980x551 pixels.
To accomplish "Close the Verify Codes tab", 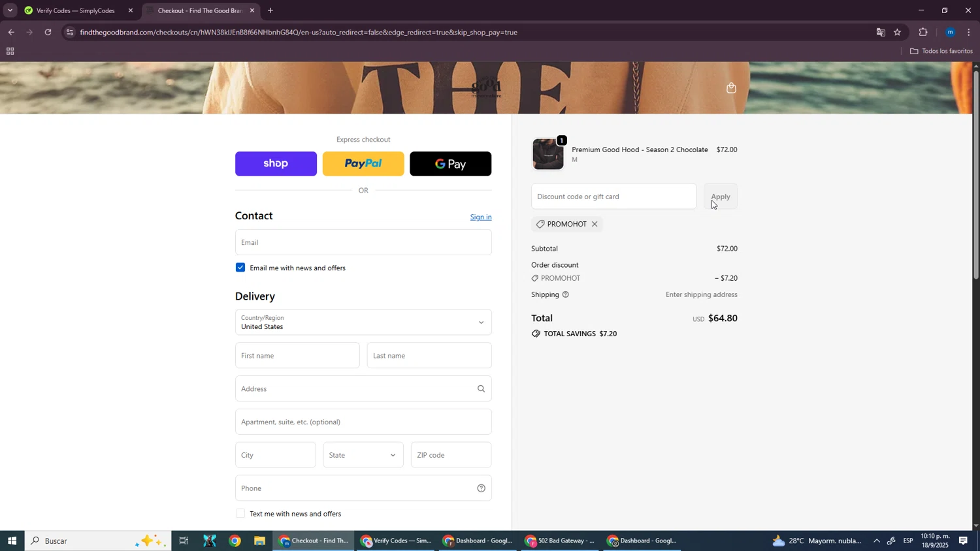I will (x=130, y=10).
